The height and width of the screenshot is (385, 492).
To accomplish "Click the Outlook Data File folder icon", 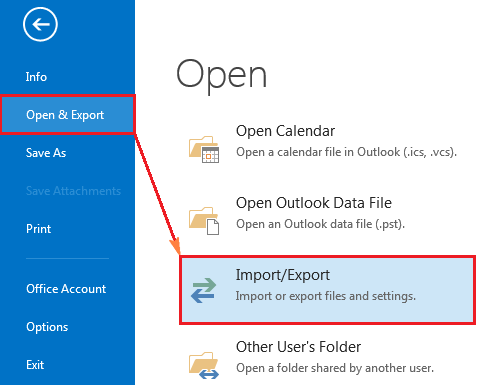I will [x=204, y=221].
